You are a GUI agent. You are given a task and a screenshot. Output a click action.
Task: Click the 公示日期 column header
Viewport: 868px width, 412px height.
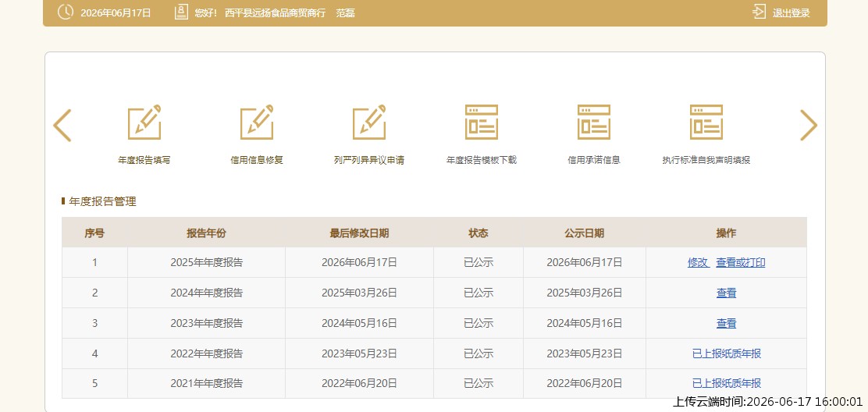[x=585, y=233]
